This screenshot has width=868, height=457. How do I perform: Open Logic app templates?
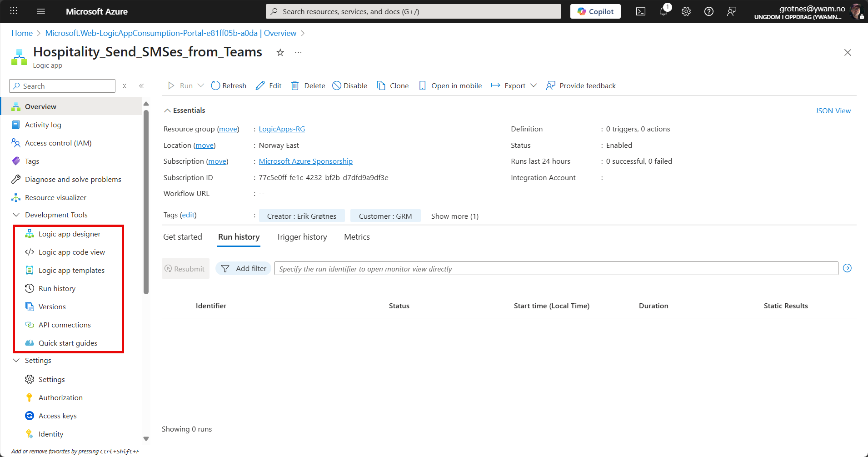(71, 270)
